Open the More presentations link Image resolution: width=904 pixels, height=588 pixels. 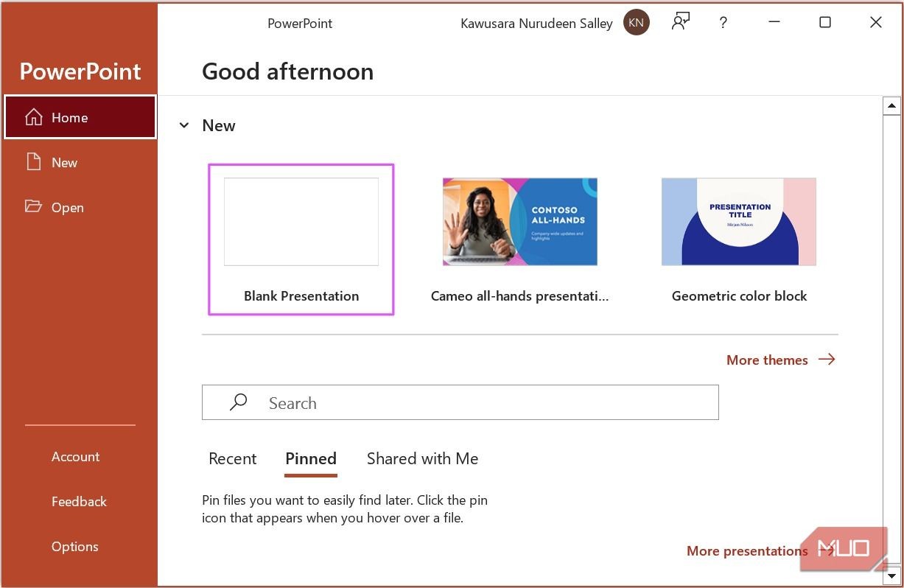[x=747, y=551]
